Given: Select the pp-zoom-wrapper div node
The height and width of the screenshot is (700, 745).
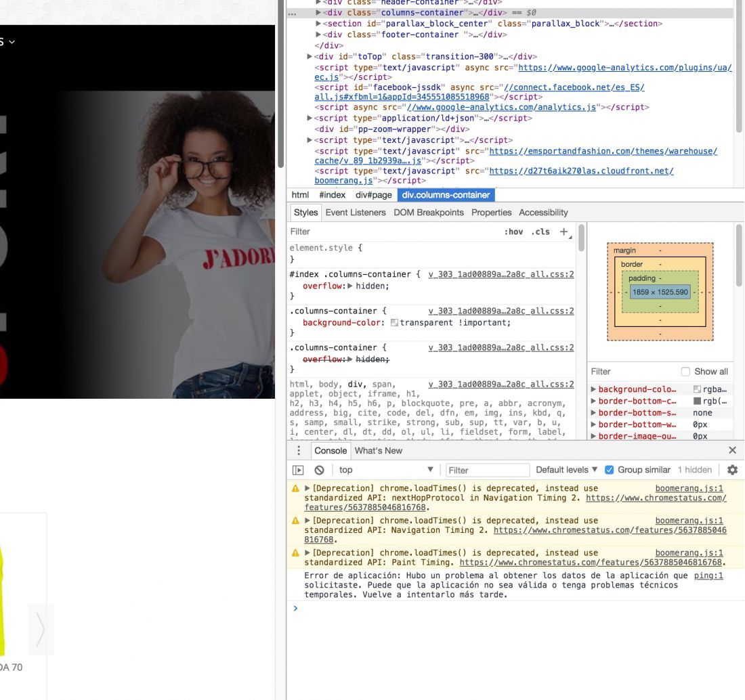Looking at the screenshot, I should (392, 129).
